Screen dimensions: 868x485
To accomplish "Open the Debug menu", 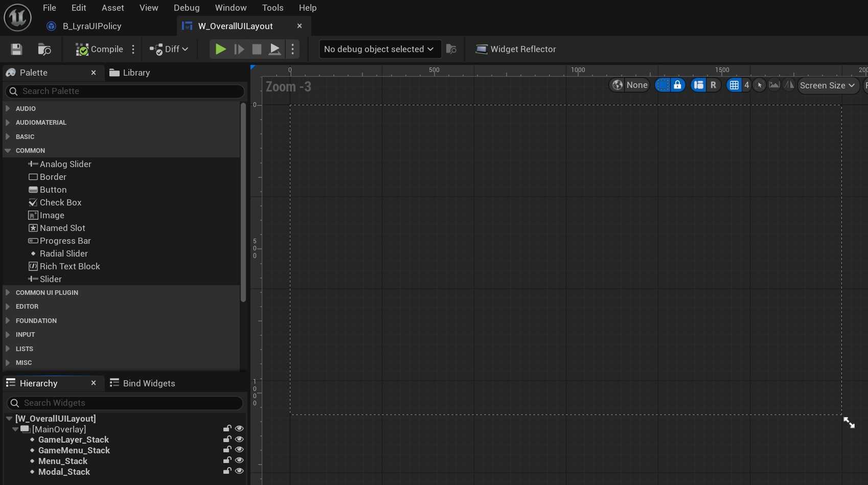I will tap(187, 8).
